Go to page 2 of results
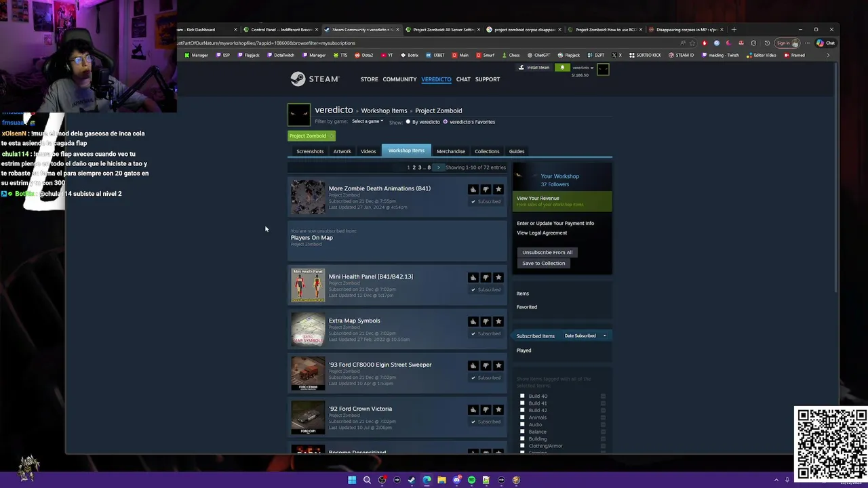The image size is (868, 488). pyautogui.click(x=414, y=167)
